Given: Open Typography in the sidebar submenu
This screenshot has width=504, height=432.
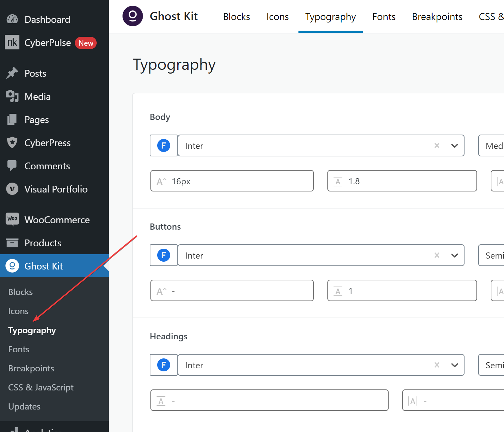Looking at the screenshot, I should tap(32, 330).
